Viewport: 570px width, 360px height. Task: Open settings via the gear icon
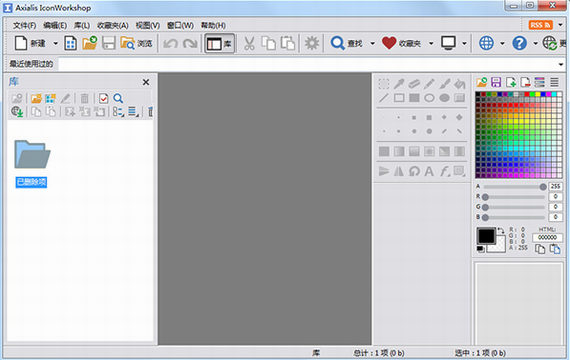coord(312,43)
